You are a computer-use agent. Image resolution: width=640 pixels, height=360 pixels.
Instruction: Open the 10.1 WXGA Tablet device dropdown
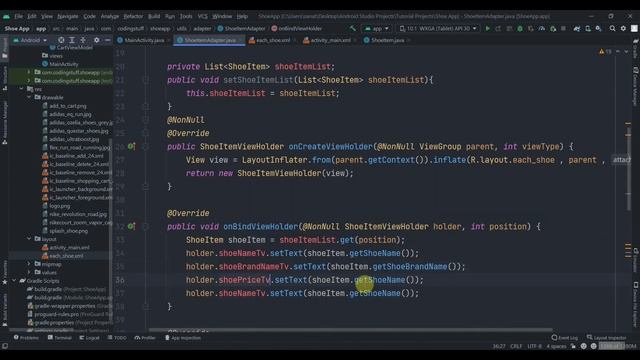pos(438,29)
